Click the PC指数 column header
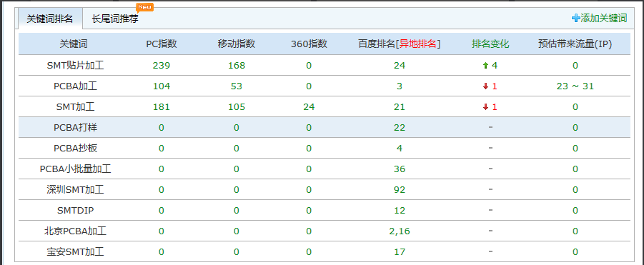The width and height of the screenshot is (644, 265). coord(162,44)
